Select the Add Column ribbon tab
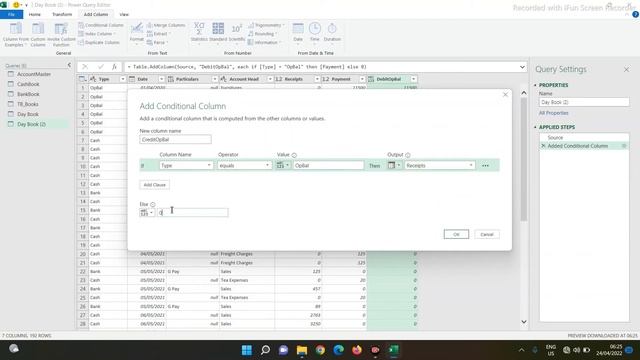The height and width of the screenshot is (360, 640). (x=96, y=14)
